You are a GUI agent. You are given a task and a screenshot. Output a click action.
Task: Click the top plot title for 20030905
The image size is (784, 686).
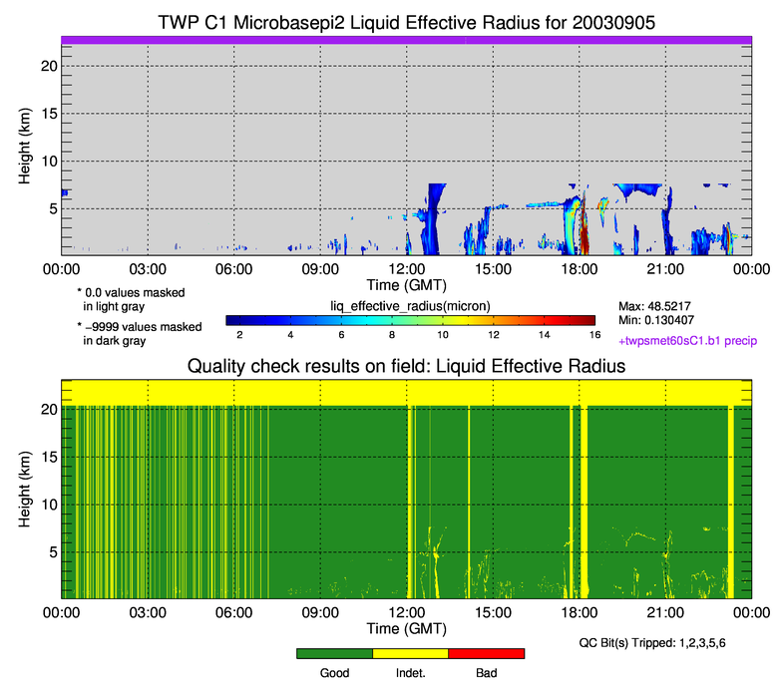pyautogui.click(x=406, y=22)
